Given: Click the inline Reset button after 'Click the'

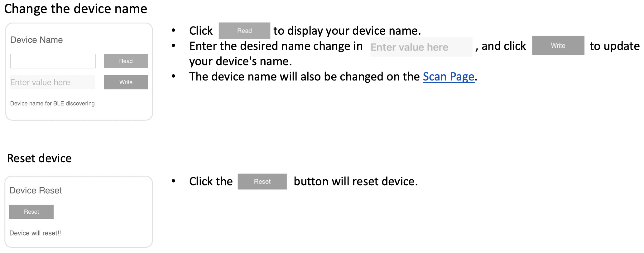Looking at the screenshot, I should point(262,182).
